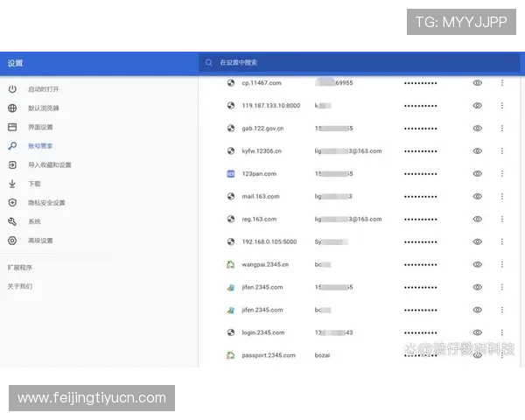Open three-dot menu in jifen.2345.com row with 15…5 username

(x=502, y=287)
